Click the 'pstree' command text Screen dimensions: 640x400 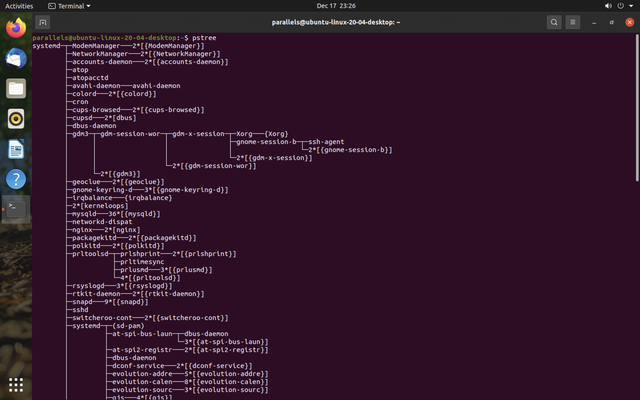(204, 38)
